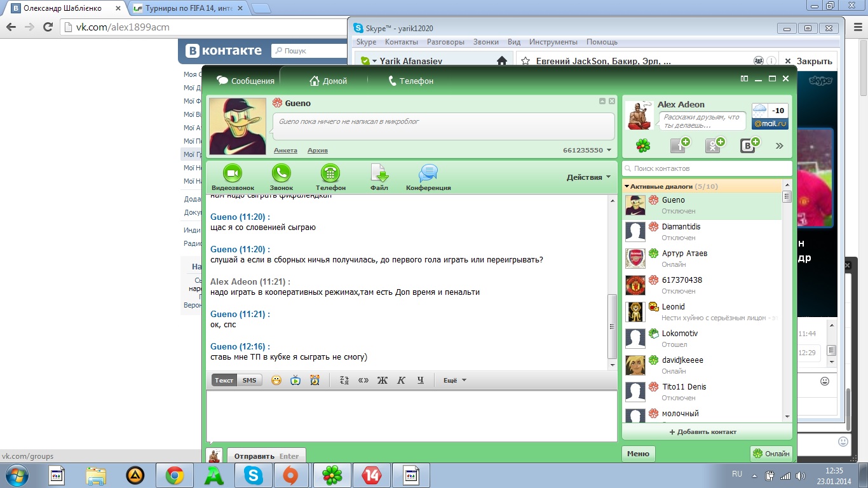Open Skype Разговоры menu
The width and height of the screenshot is (868, 488).
coord(445,42)
